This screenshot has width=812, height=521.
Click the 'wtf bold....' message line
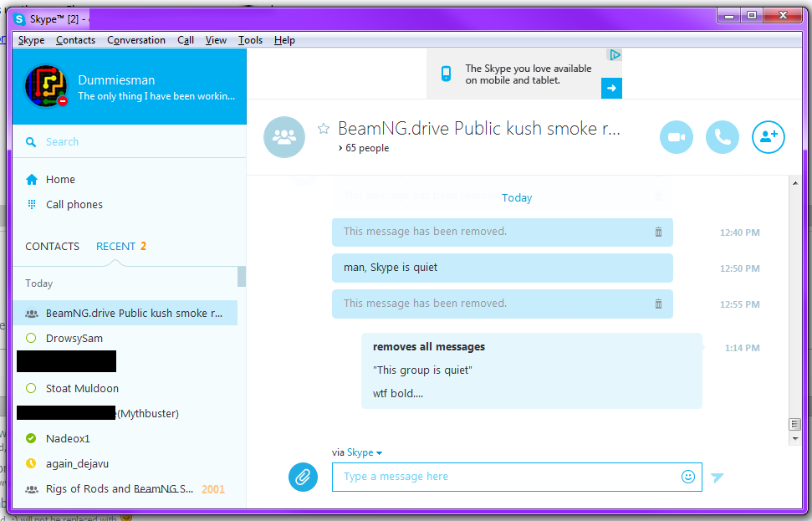[398, 394]
